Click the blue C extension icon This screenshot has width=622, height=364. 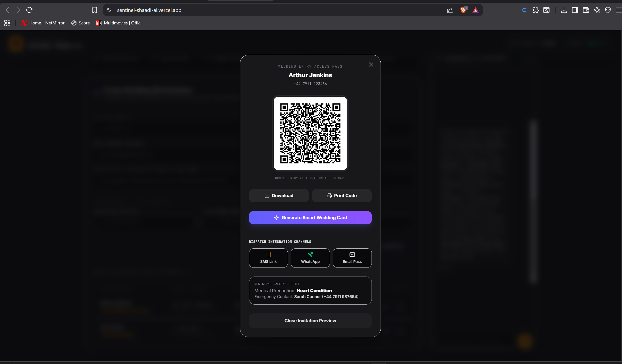(524, 10)
